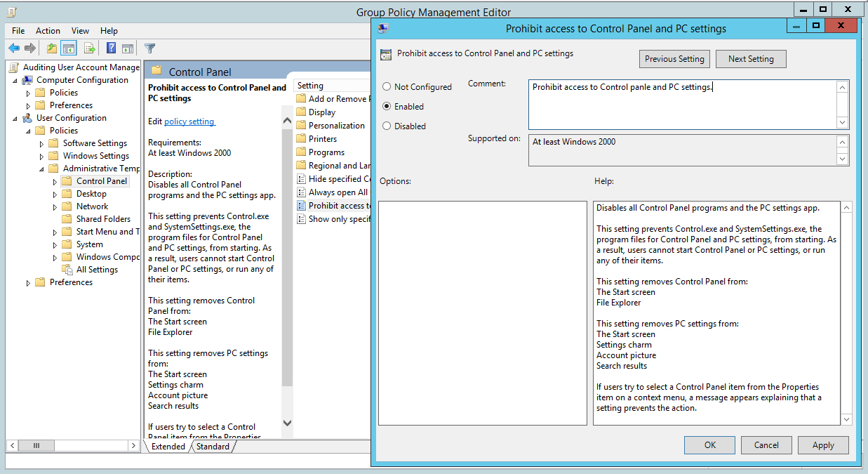Expand the Network folder node
Image resolution: width=868 pixels, height=474 pixels.
coord(55,206)
